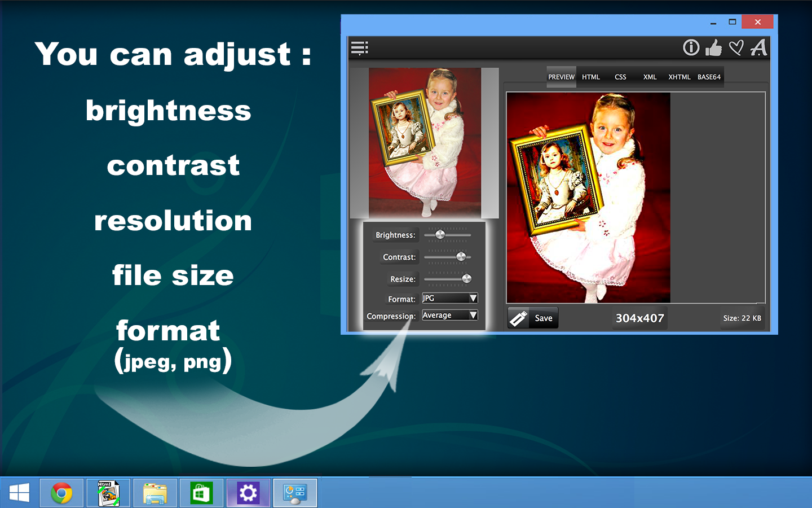Launch Chrome from the taskbar
Image resolution: width=812 pixels, height=508 pixels.
tap(61, 493)
